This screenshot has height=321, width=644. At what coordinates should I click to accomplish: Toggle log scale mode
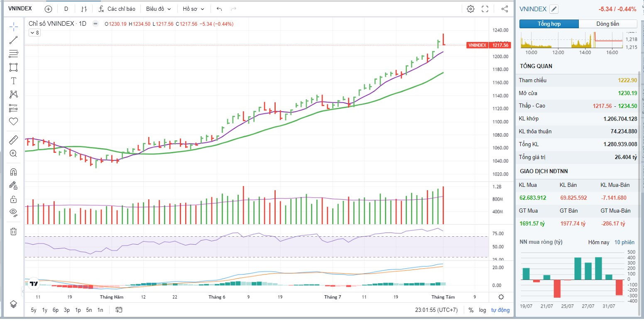[482, 310]
